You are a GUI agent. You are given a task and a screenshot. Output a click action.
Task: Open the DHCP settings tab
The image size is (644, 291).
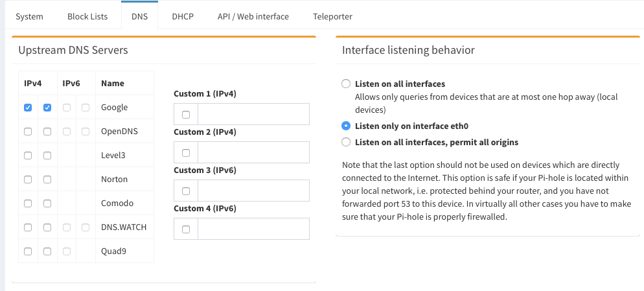coord(183,16)
